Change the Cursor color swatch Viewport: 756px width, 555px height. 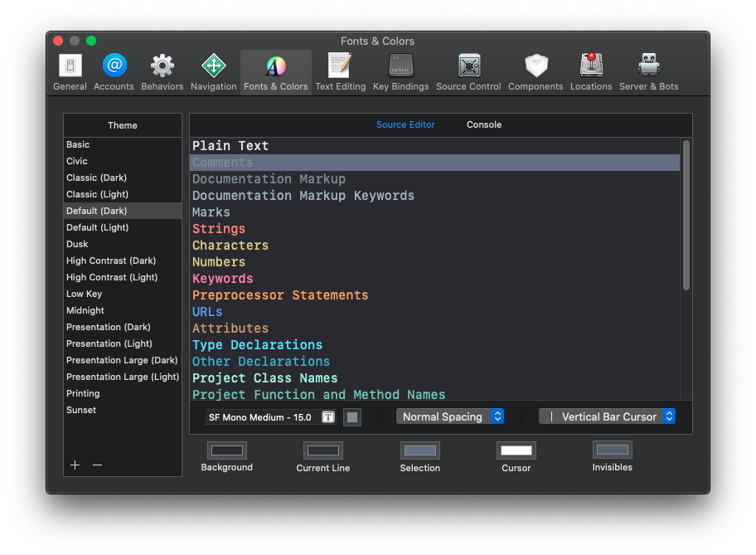tap(516, 450)
